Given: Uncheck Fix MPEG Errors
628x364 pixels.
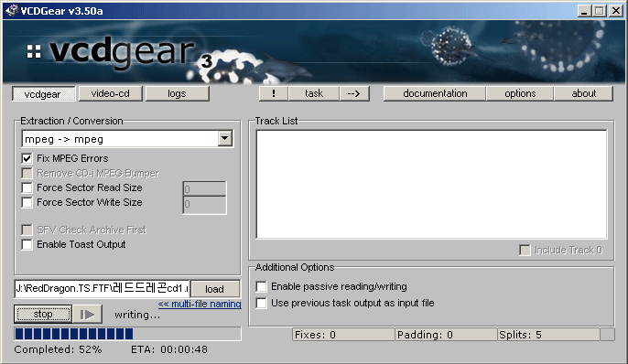Looking at the screenshot, I should pyautogui.click(x=27, y=158).
